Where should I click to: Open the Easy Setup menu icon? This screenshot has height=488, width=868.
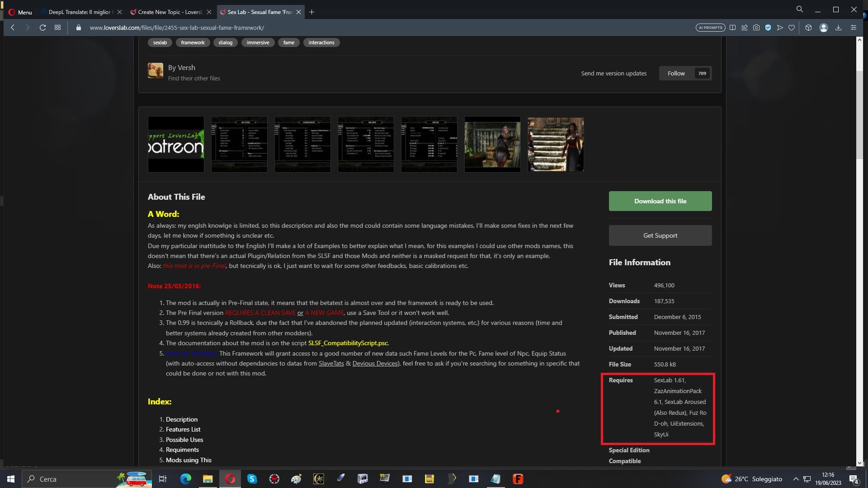point(854,28)
